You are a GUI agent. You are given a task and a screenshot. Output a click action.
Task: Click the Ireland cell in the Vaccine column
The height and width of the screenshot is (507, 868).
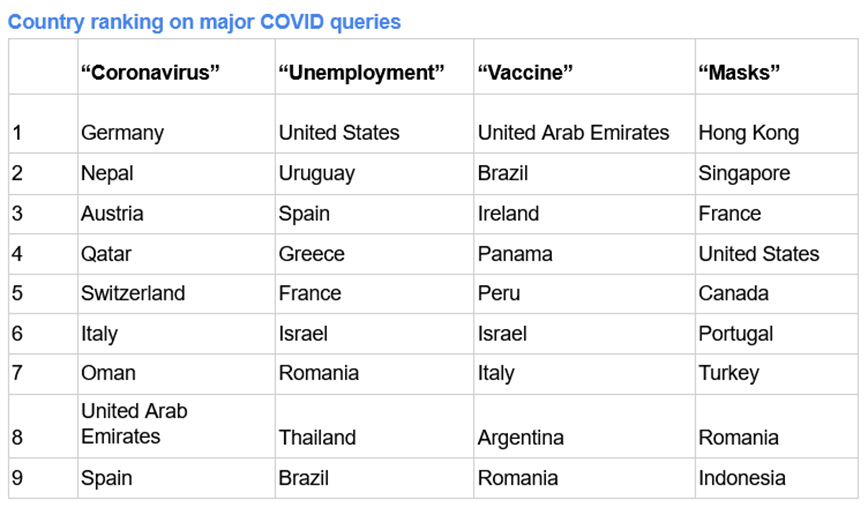508,214
